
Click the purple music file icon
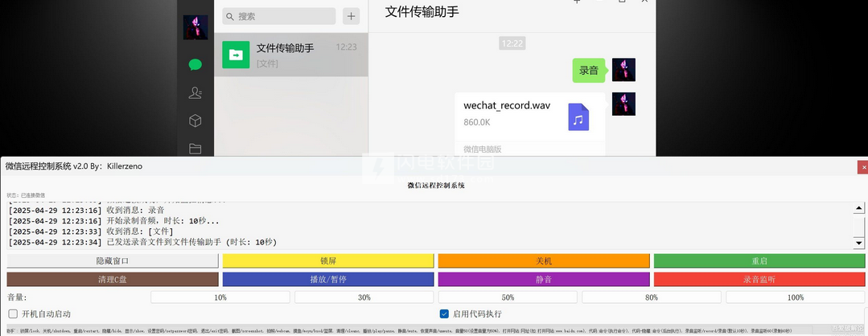[578, 117]
